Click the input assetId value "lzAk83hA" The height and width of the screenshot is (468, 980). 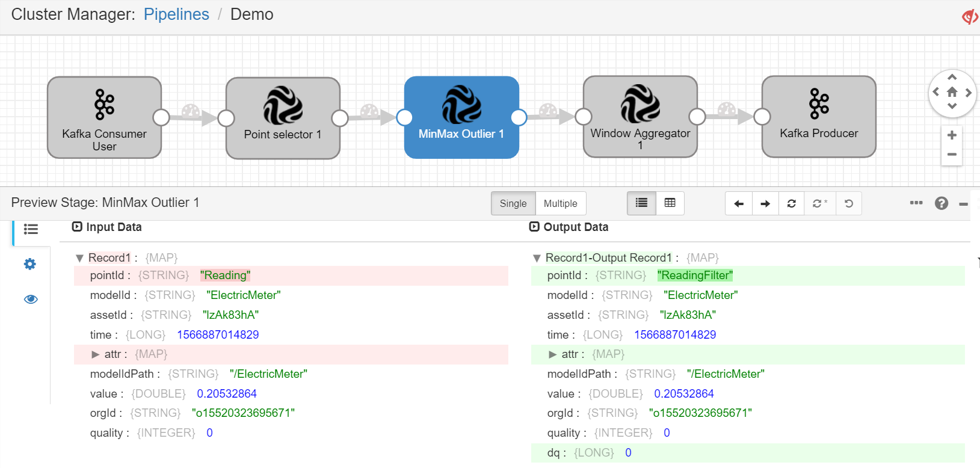coord(230,315)
